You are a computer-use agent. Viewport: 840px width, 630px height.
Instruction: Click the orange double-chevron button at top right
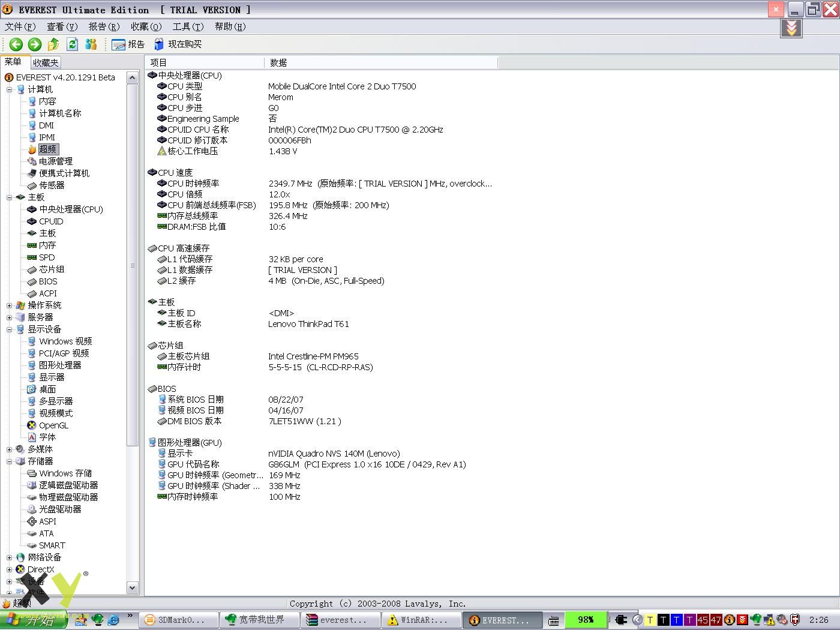pyautogui.click(x=791, y=28)
